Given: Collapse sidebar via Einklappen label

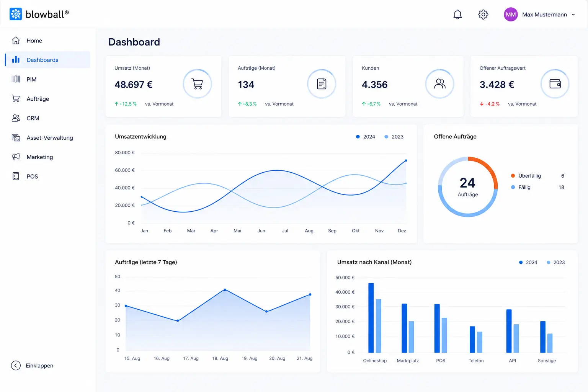Looking at the screenshot, I should (39, 366).
